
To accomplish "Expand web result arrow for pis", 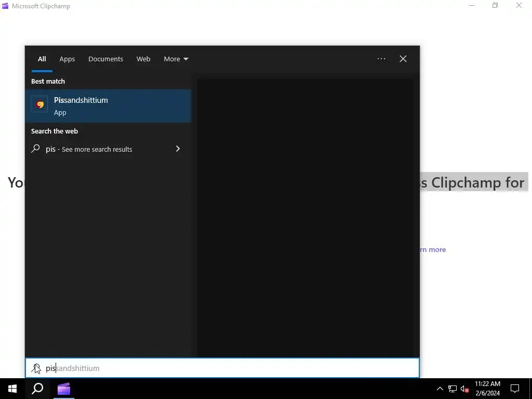I will [x=178, y=149].
